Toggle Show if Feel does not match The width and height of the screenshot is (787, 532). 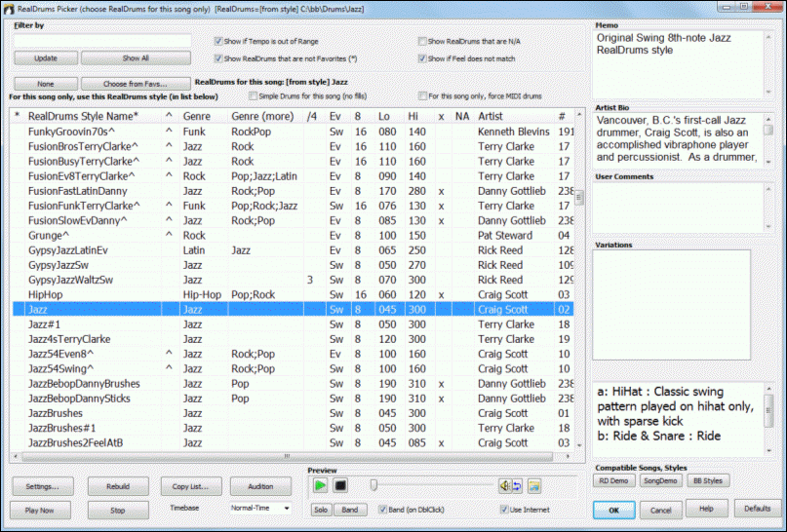pyautogui.click(x=422, y=58)
